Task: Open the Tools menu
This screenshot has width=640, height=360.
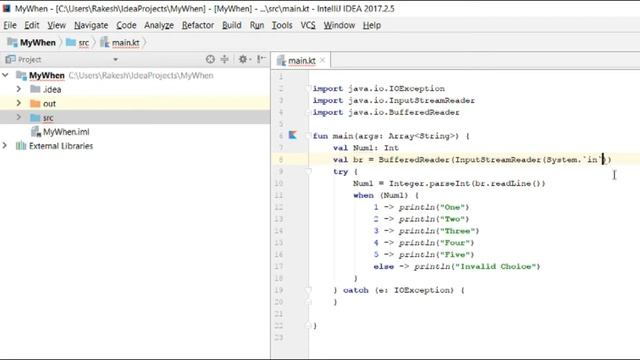Action: (x=282, y=25)
